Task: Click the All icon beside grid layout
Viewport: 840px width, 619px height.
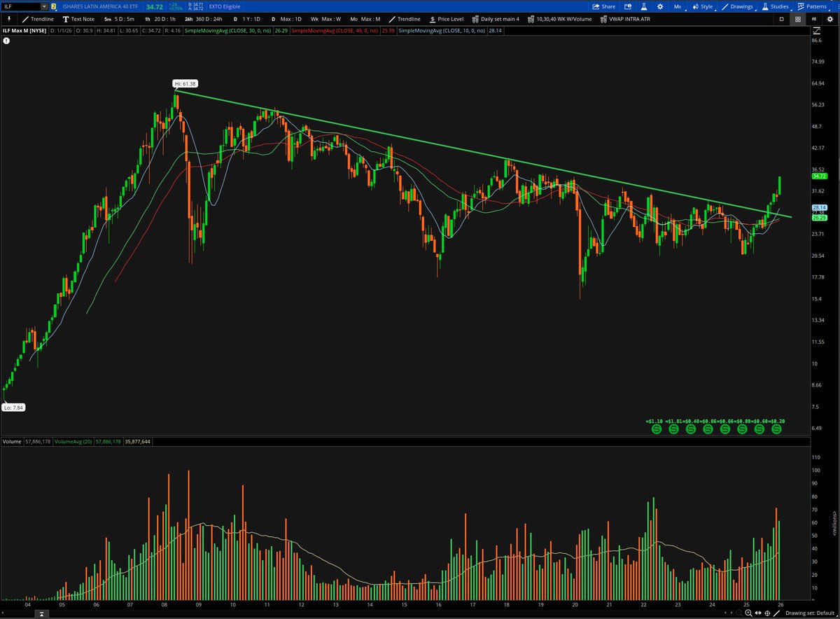Action: coord(814,19)
